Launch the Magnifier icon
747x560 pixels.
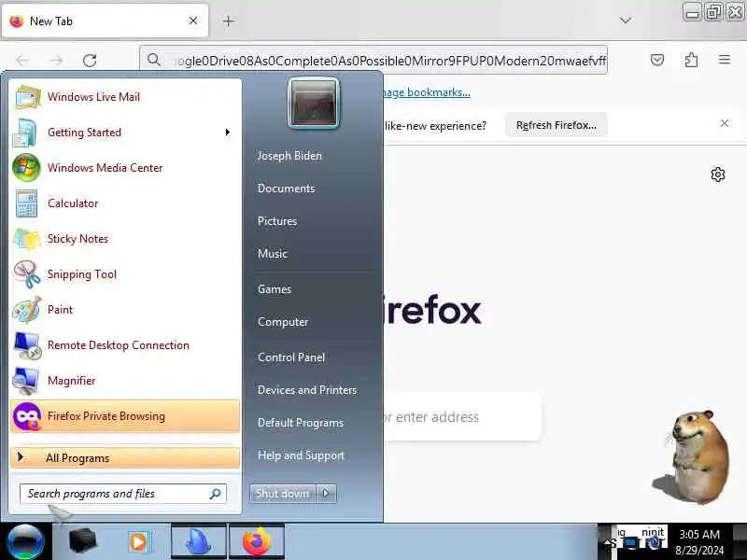click(26, 381)
